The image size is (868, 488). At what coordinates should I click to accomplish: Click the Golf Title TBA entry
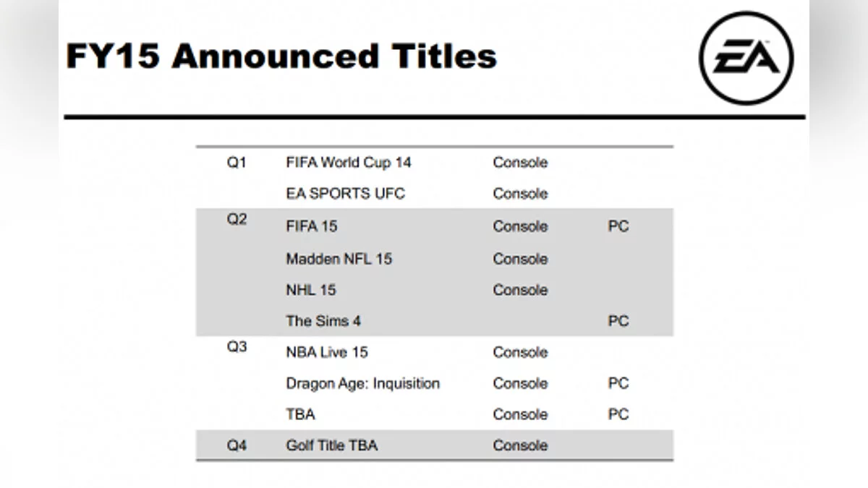pyautogui.click(x=332, y=445)
